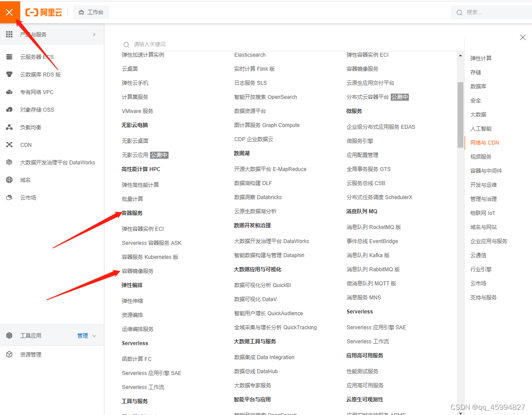
Task: Open 消息队列 Kafka 版
Action: tap(368, 255)
